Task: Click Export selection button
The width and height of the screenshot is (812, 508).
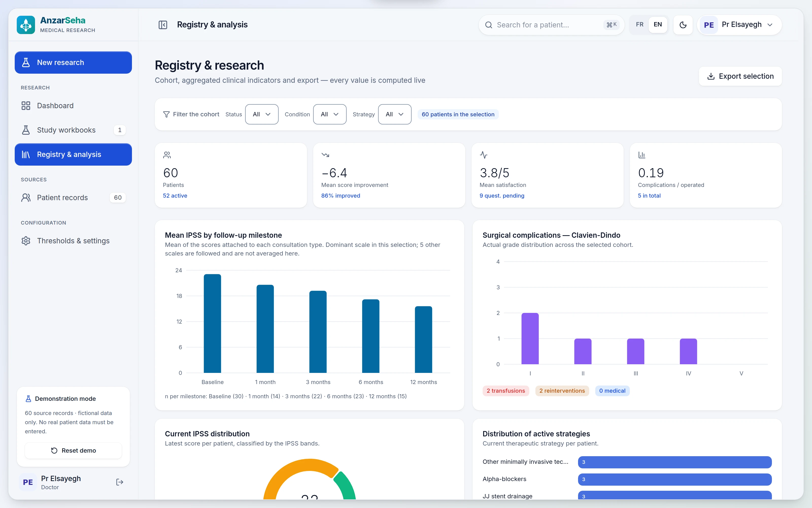Action: point(740,76)
